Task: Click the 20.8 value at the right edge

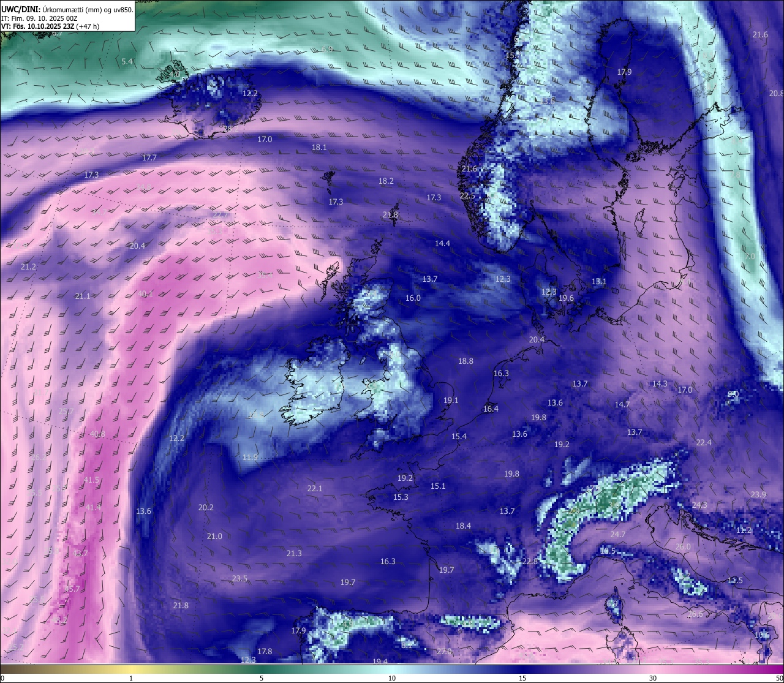Action: point(776,93)
